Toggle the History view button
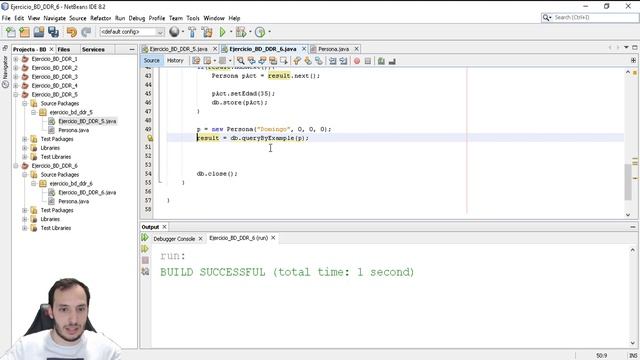The height and width of the screenshot is (360, 640). tap(175, 60)
